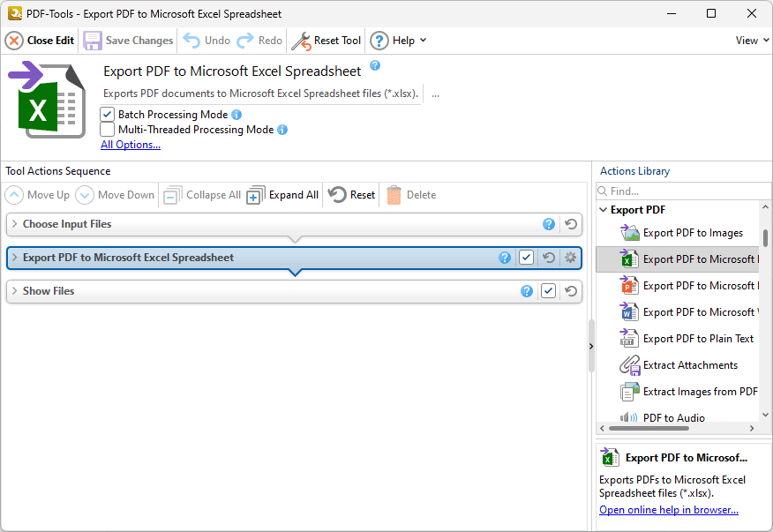
Task: Enable Multi-Threaded Processing Mode
Action: [x=107, y=130]
